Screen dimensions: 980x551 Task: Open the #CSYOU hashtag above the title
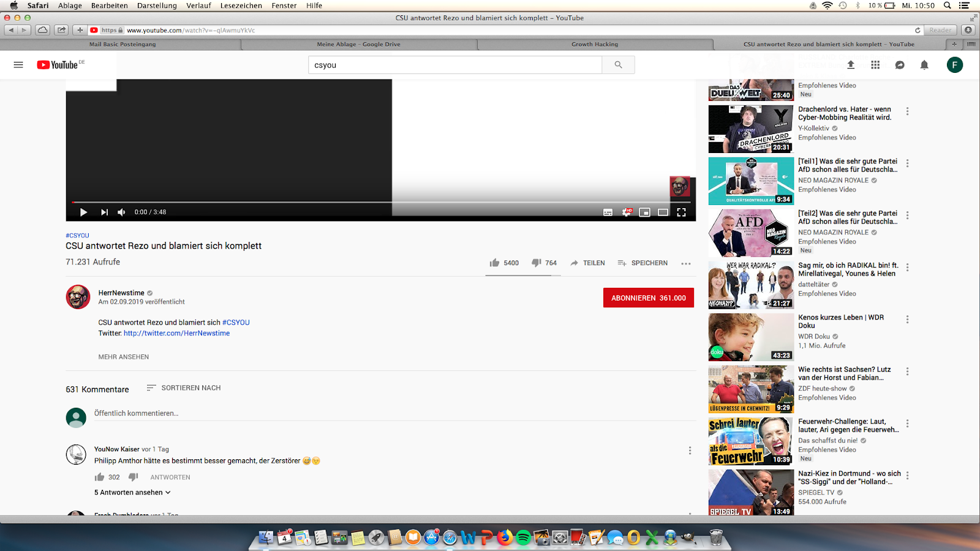[77, 235]
